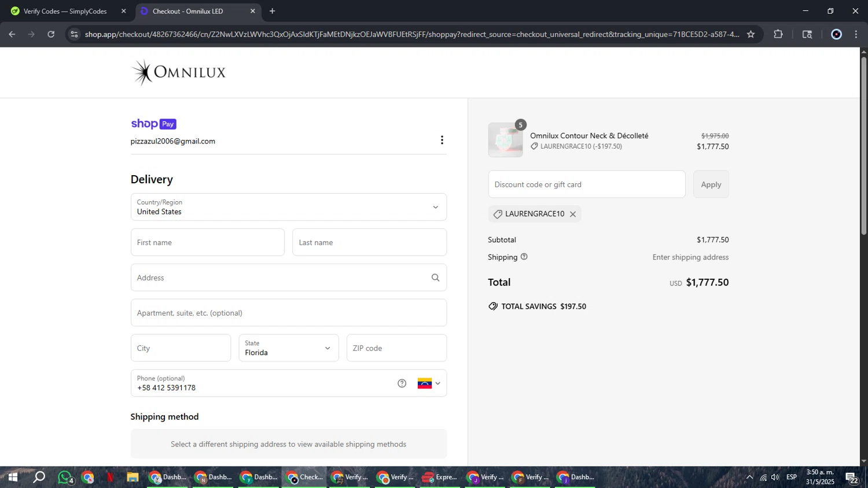Screen dimensions: 868x488
Task: Click the First name field
Action: pyautogui.click(x=208, y=242)
